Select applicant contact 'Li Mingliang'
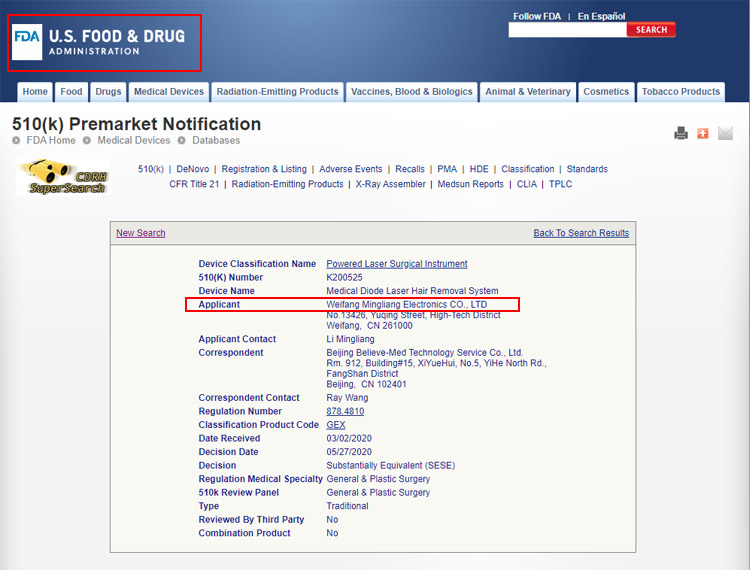The image size is (750, 570). pyautogui.click(x=351, y=339)
